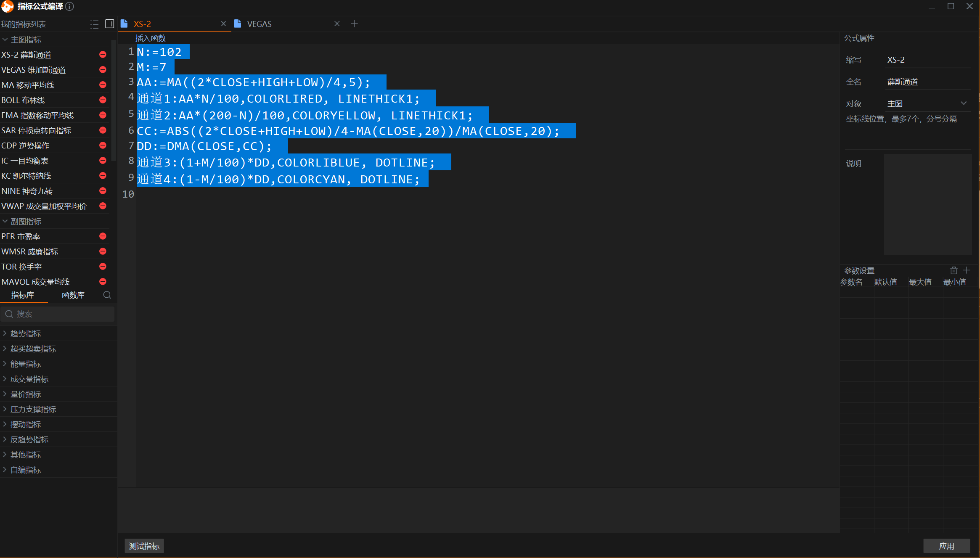Close the XS-2 editor tab
The image size is (980, 558).
223,24
